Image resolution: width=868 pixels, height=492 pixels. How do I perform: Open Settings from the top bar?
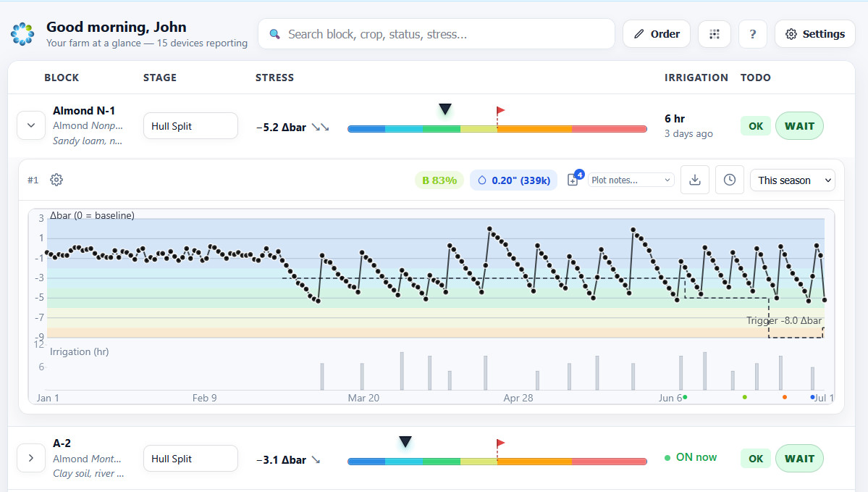pyautogui.click(x=814, y=33)
